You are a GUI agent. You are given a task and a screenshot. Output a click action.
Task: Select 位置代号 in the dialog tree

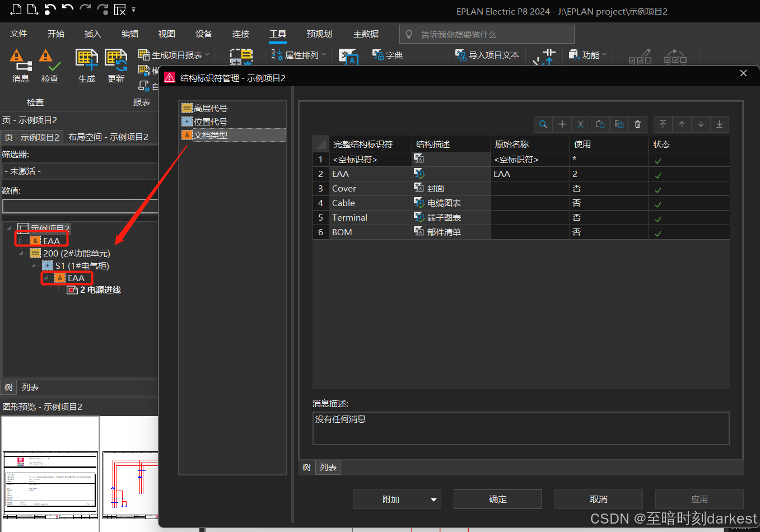211,122
